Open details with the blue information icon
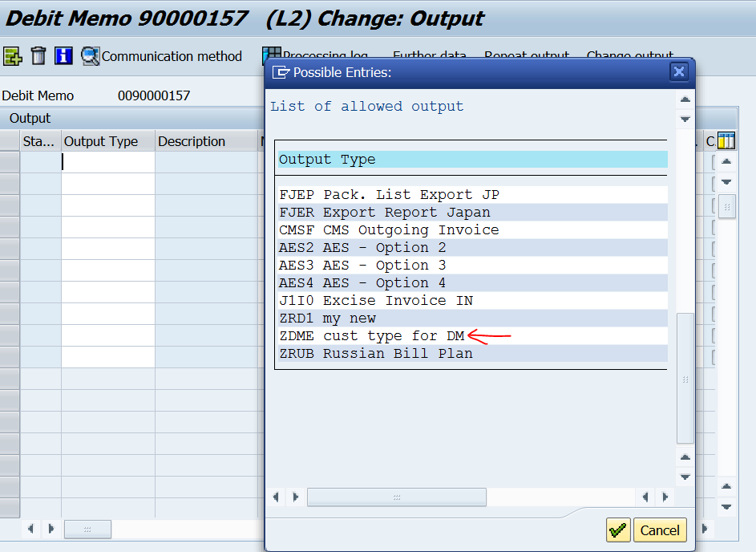This screenshot has height=552, width=756. pyautogui.click(x=63, y=56)
